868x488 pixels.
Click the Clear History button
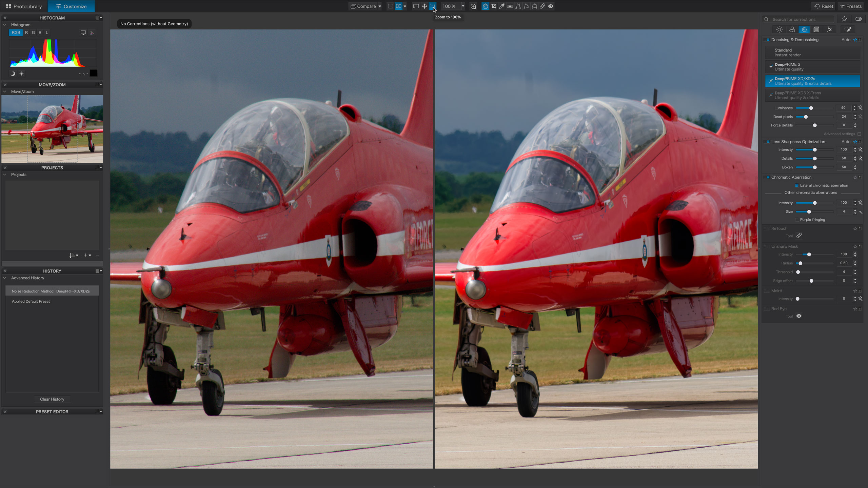[52, 399]
